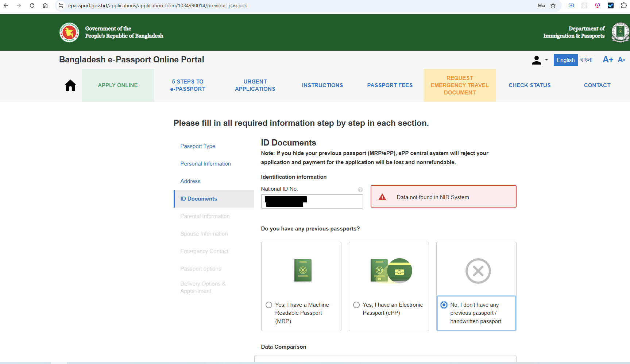Open the CONTACT menu item
The width and height of the screenshot is (630, 364).
(x=597, y=85)
